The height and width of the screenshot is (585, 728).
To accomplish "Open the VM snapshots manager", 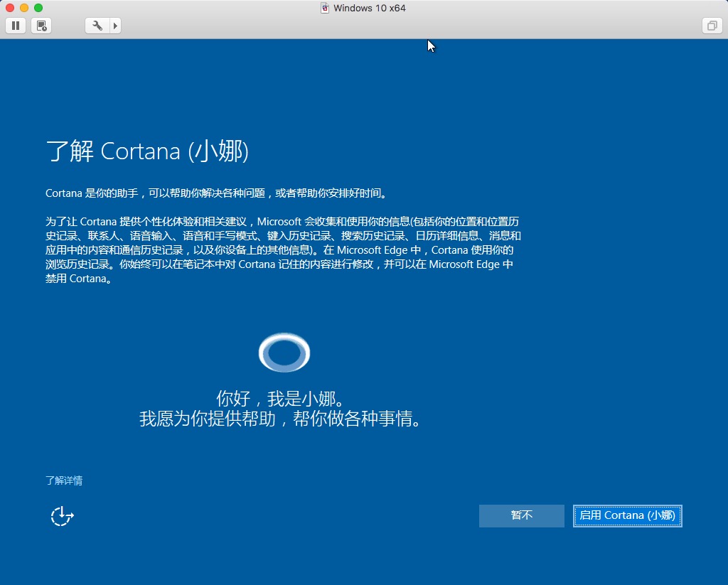I will [41, 26].
